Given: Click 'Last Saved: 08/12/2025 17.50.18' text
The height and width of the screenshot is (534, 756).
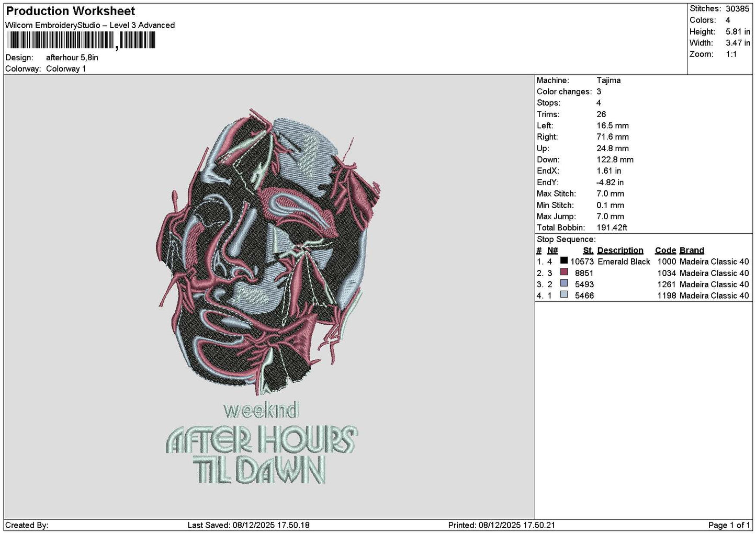Looking at the screenshot, I should click(249, 525).
